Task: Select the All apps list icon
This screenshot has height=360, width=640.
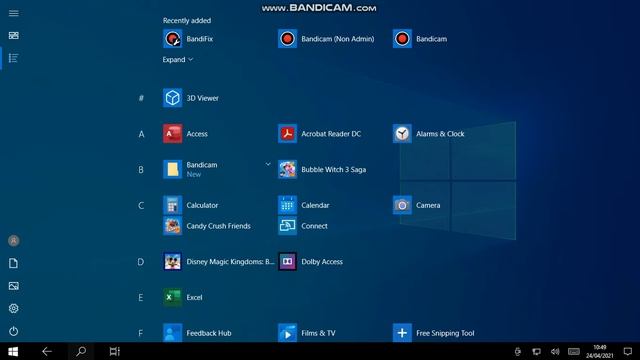Action: [13, 58]
